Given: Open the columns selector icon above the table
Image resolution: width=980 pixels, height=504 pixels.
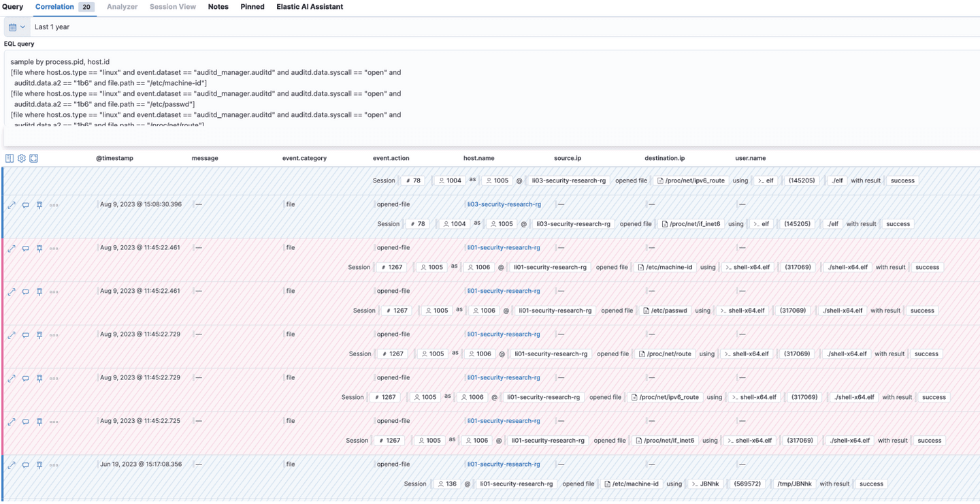Looking at the screenshot, I should [8, 158].
